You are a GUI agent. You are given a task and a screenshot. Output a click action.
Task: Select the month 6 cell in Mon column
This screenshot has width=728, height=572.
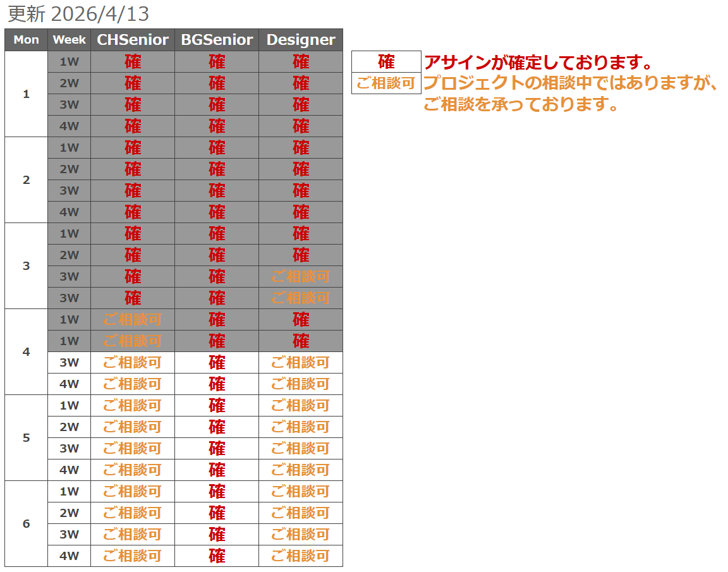(26, 524)
